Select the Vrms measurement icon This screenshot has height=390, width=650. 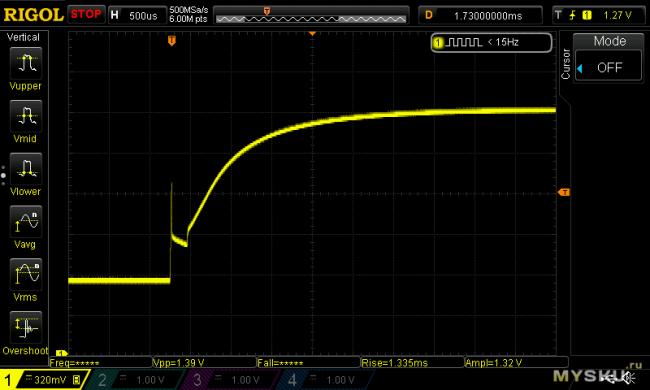tap(26, 274)
